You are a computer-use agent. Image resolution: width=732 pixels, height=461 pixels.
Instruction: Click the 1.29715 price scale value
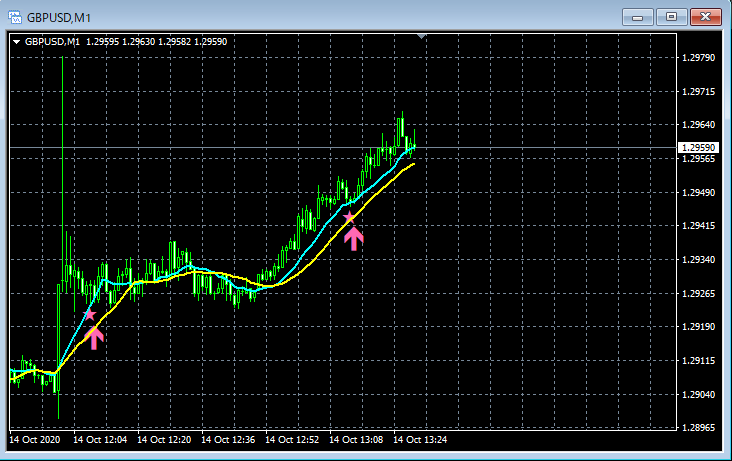point(698,92)
